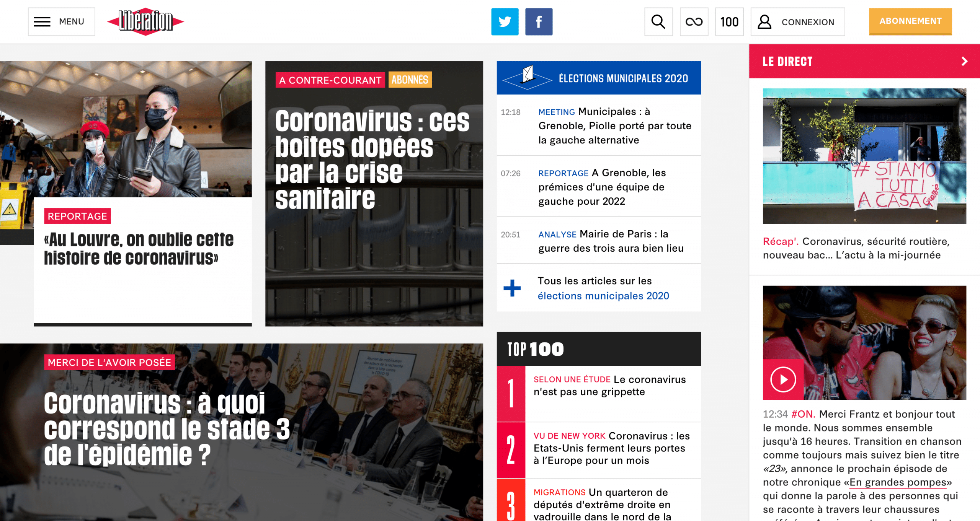Click the #ON hashtag in the live feed
This screenshot has height=521, width=980.
[x=803, y=414]
